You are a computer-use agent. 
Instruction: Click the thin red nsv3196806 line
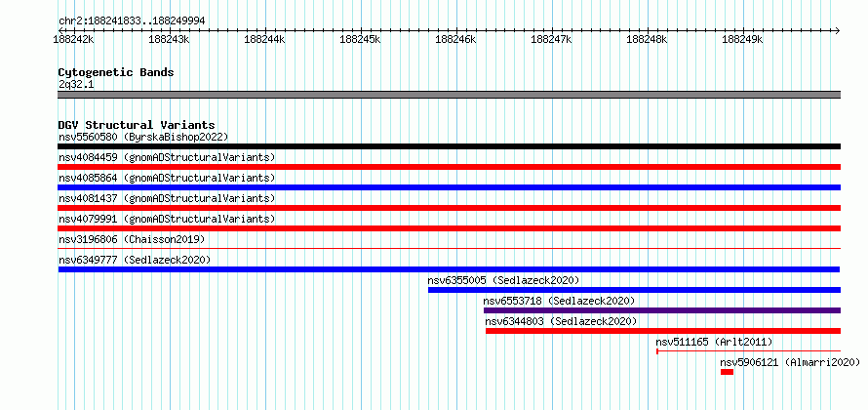pos(450,249)
